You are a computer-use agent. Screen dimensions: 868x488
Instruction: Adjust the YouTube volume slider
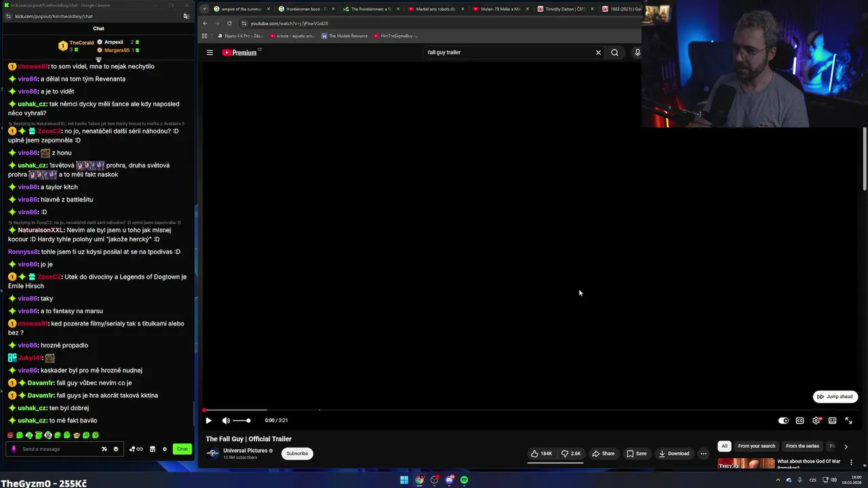tap(241, 420)
